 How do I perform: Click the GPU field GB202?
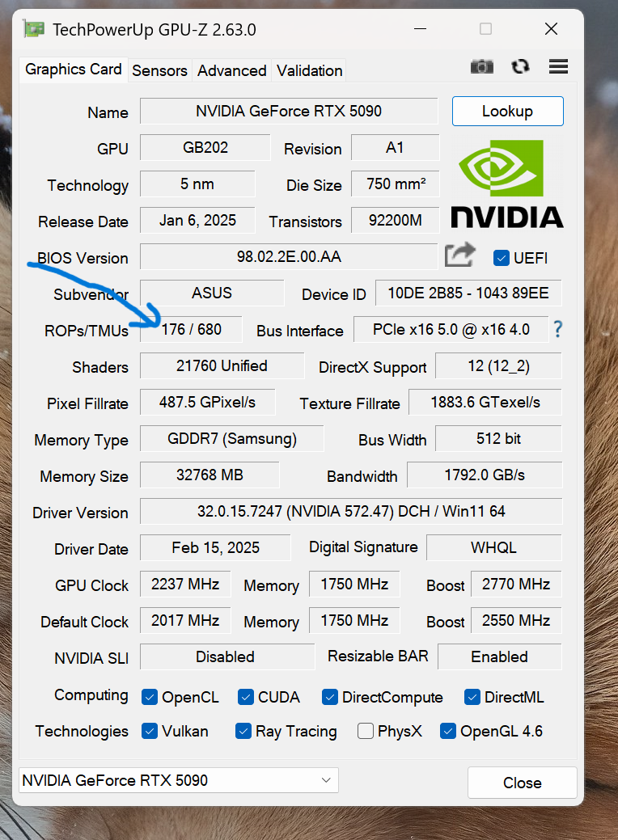click(205, 148)
